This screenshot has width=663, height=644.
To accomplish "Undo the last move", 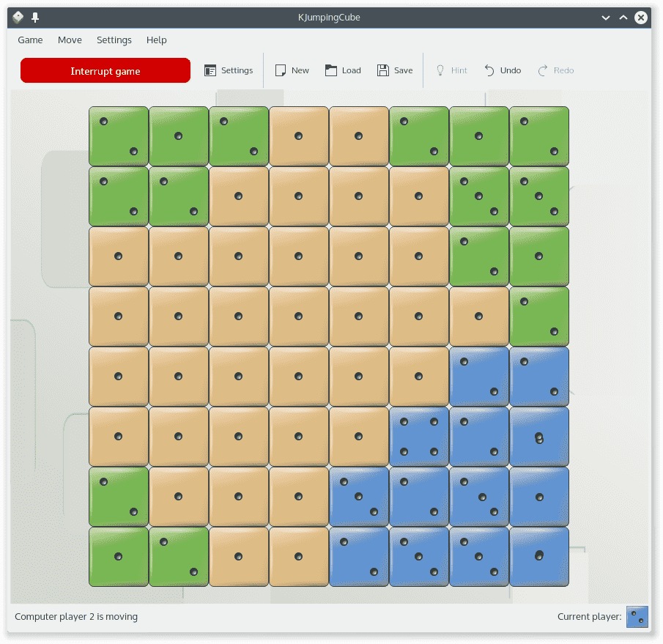I will coord(503,71).
